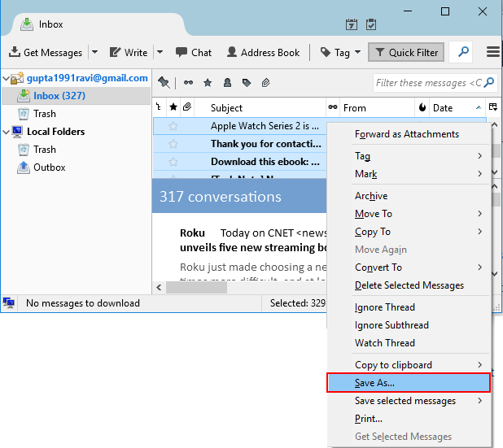The image size is (503, 448).
Task: Click the Chat toolbar button
Action: pyautogui.click(x=193, y=52)
